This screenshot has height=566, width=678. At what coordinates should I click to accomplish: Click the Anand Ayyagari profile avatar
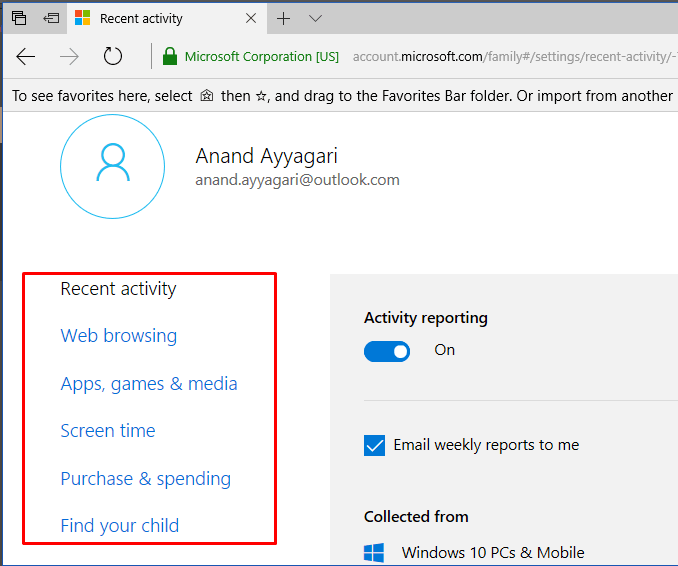[x=112, y=166]
